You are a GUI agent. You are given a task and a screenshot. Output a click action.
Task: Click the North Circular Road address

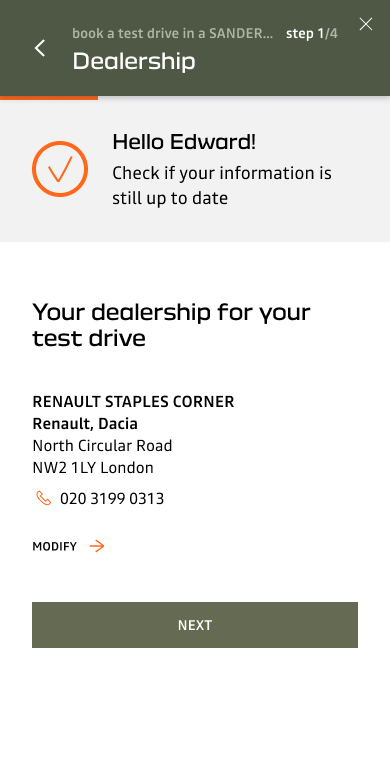(x=102, y=446)
